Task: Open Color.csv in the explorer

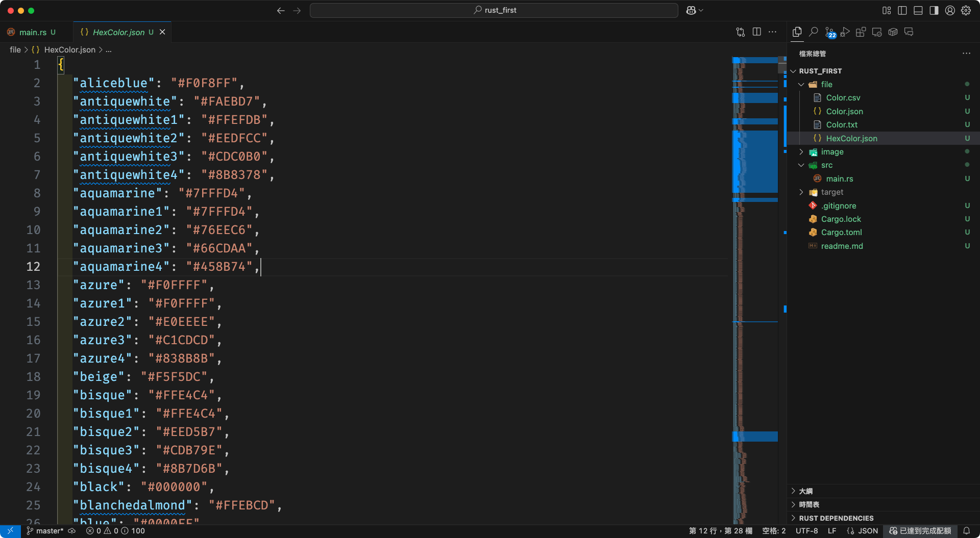Action: [843, 98]
